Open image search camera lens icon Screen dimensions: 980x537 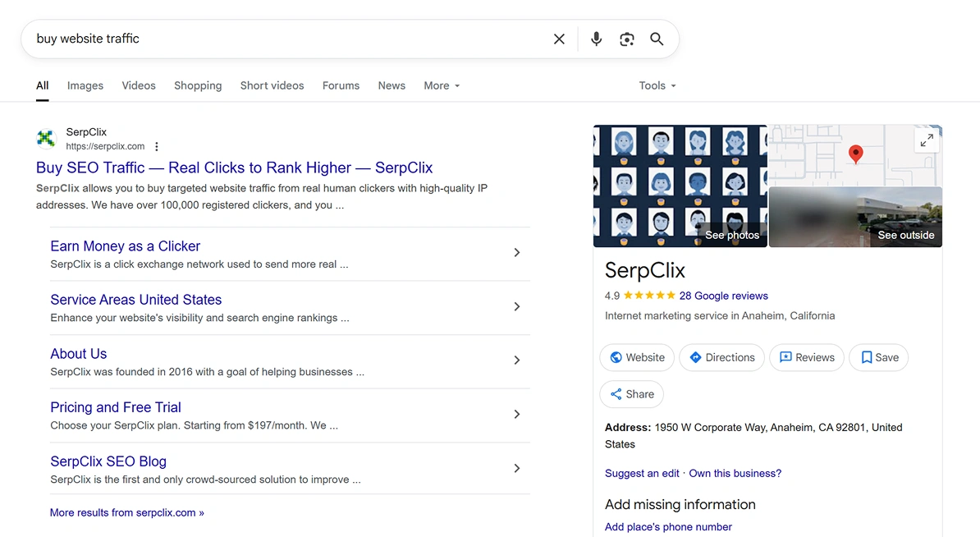pyautogui.click(x=627, y=39)
